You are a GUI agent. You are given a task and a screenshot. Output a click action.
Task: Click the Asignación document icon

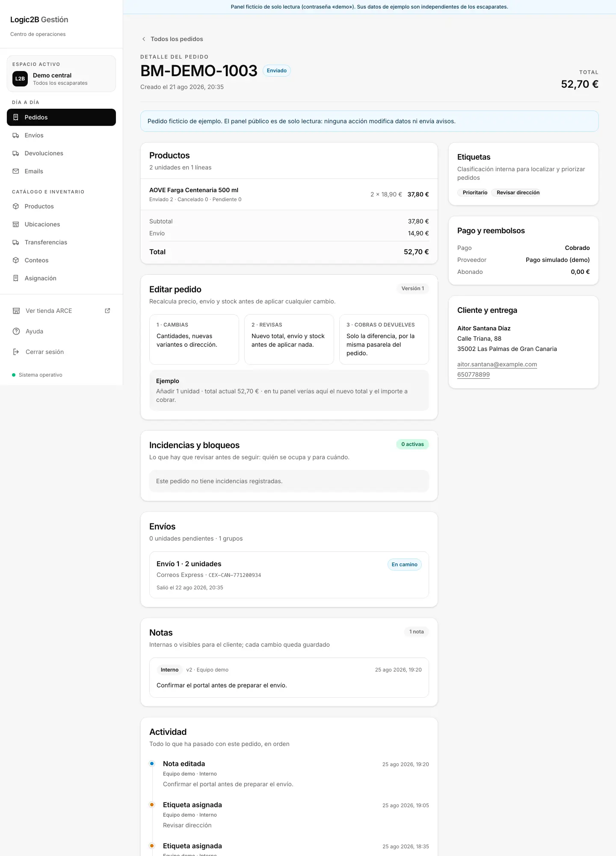16,278
